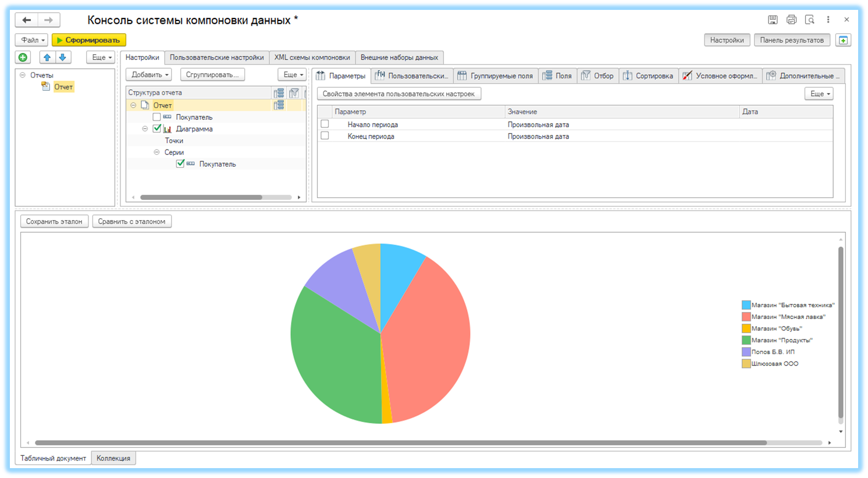Collapse the Отчеты tree node
This screenshot has height=478, width=868.
22,75
